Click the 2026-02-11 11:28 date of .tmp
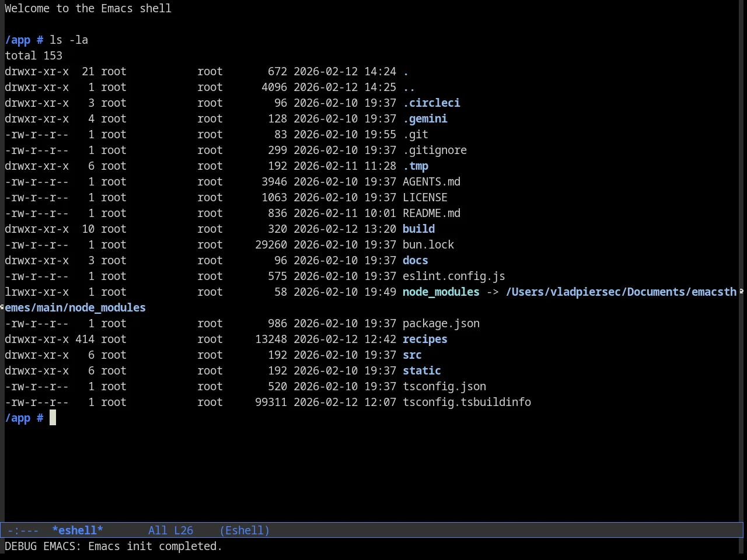The width and height of the screenshot is (747, 560). 345,166
